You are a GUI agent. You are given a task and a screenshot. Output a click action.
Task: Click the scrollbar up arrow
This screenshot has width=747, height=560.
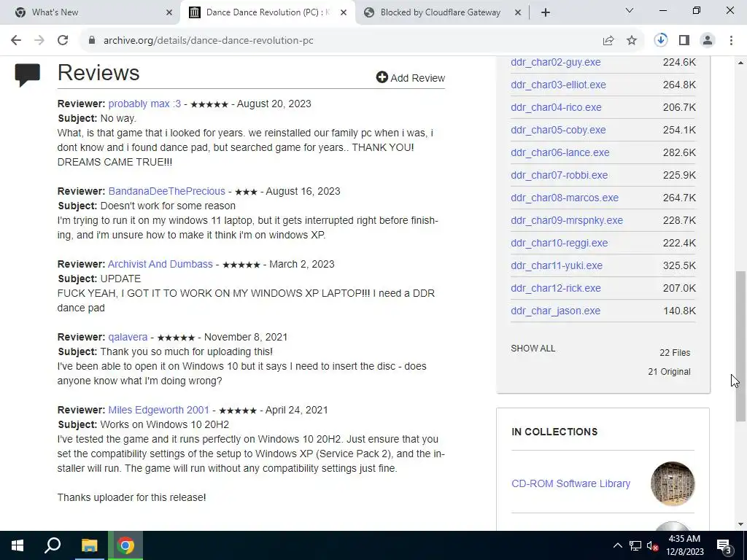pos(740,63)
